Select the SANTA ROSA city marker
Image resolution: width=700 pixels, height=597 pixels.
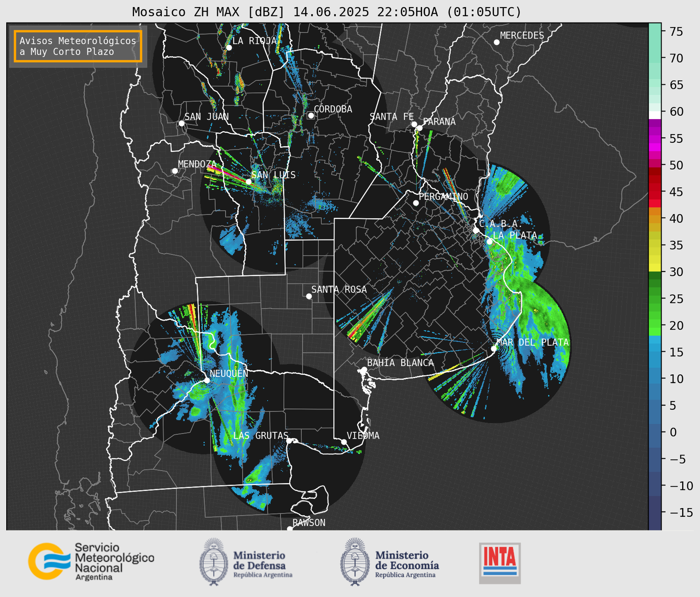click(x=309, y=296)
